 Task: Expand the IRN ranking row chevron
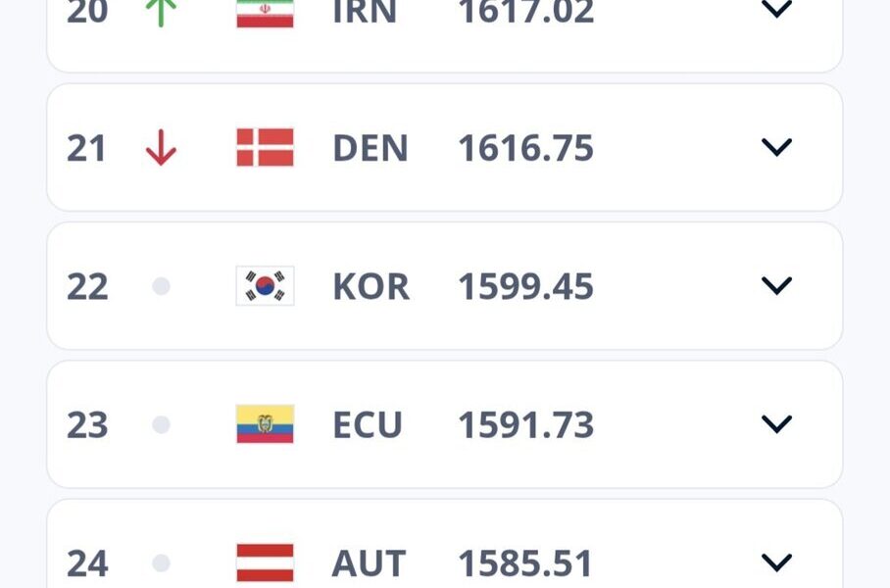pyautogui.click(x=776, y=10)
